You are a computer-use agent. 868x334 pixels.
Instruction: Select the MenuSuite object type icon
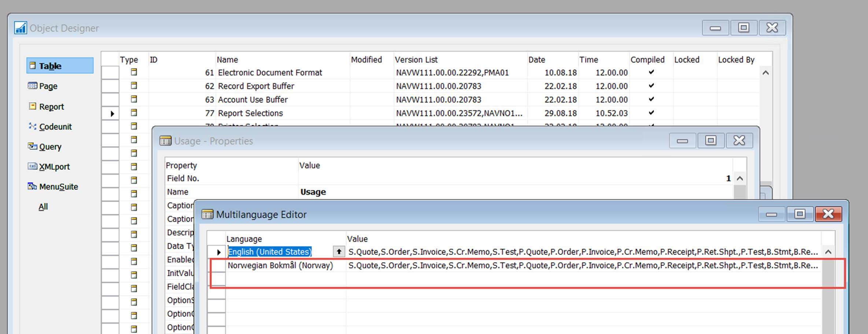tap(33, 186)
